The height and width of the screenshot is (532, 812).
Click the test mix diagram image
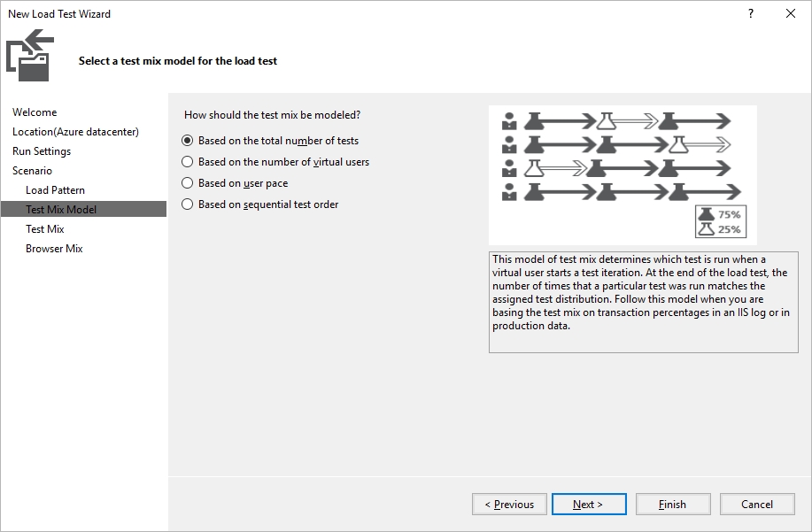(x=623, y=175)
